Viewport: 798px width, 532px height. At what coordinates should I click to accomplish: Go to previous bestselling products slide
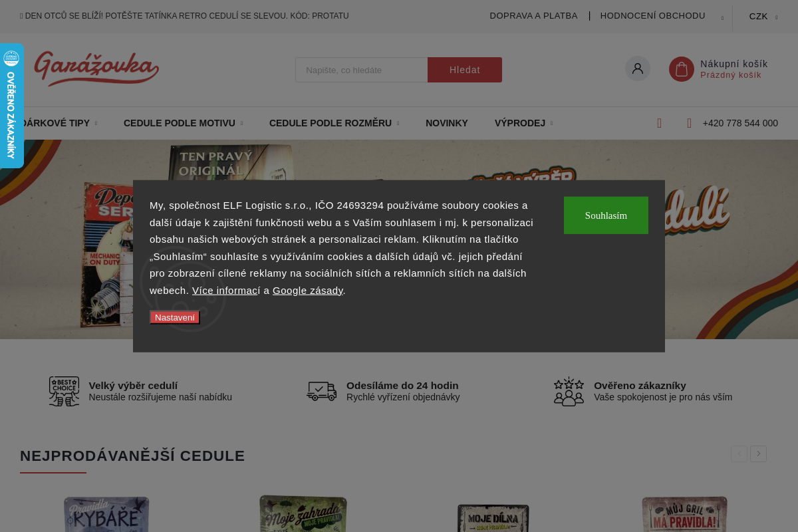tap(739, 454)
